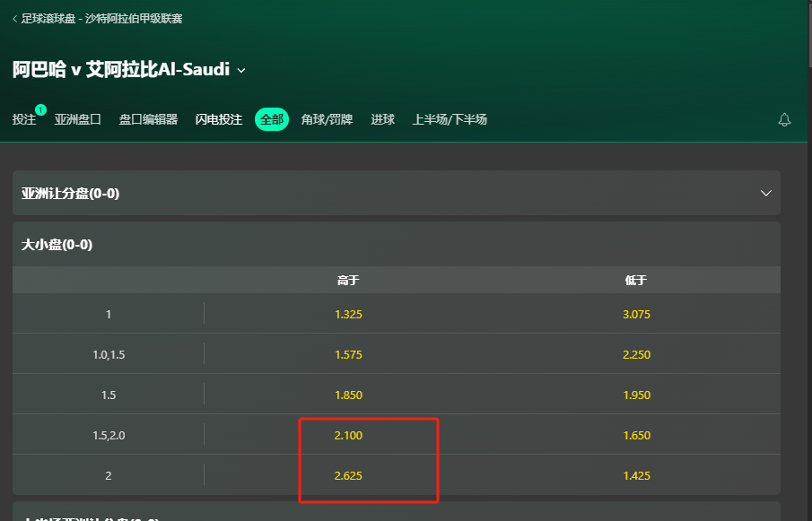812x521 pixels.
Task: Pick under 1 at odds 3.075
Action: (x=636, y=314)
